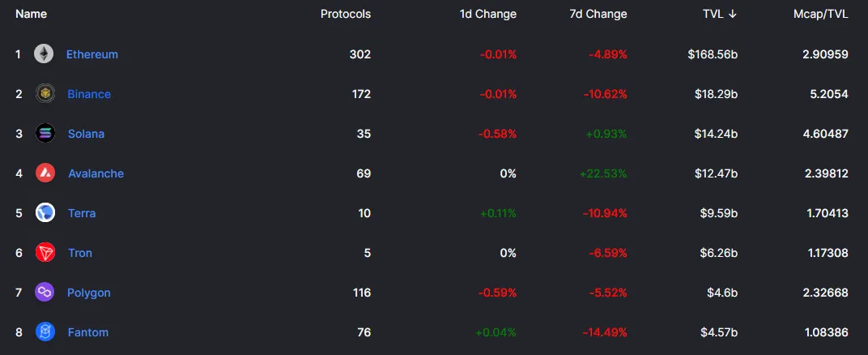Viewport: 868px width, 355px height.
Task: Click the Tron logo icon
Action: 45,253
